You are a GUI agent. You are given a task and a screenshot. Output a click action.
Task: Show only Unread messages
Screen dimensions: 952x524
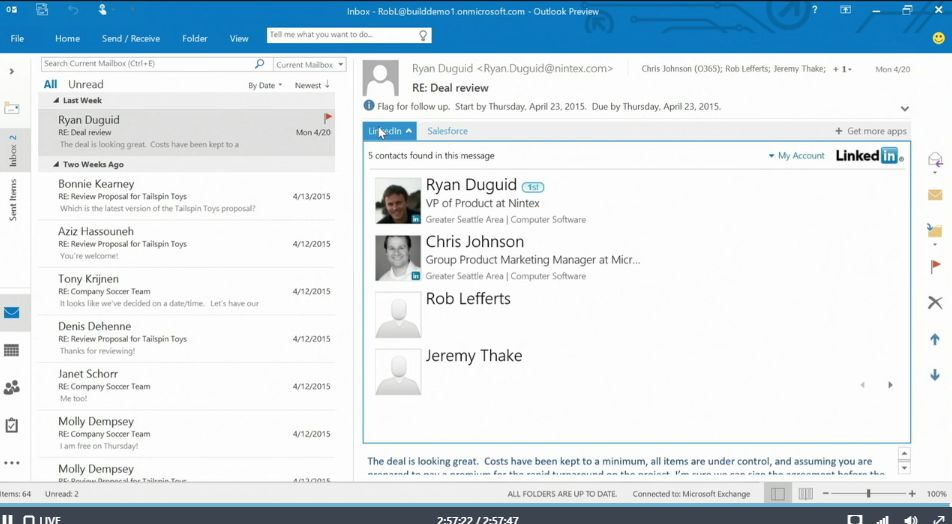tap(86, 84)
